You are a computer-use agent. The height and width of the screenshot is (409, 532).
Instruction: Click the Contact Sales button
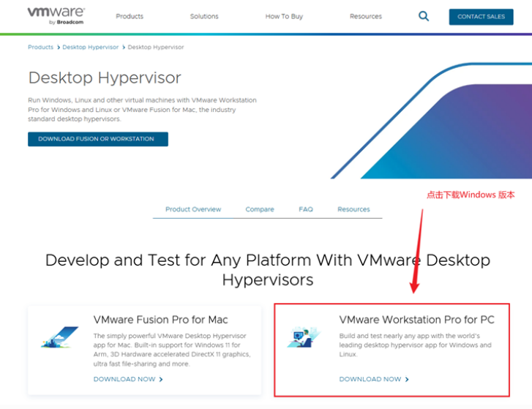click(481, 17)
